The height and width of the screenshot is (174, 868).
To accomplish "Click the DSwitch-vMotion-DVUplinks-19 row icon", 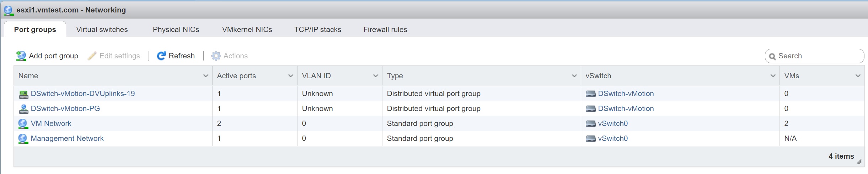I will point(23,94).
